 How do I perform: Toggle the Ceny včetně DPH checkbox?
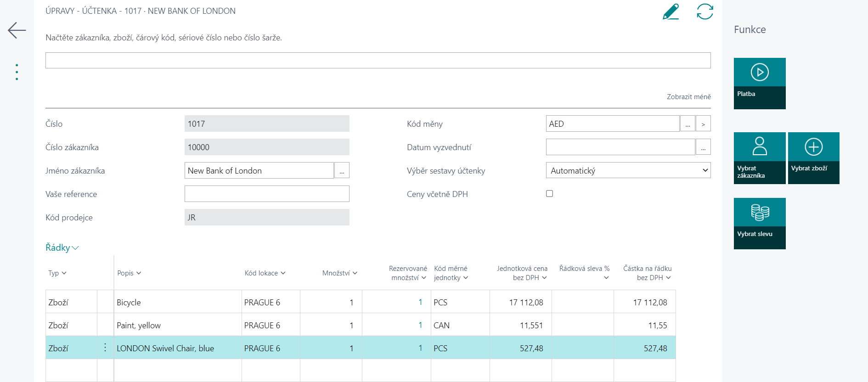click(549, 194)
